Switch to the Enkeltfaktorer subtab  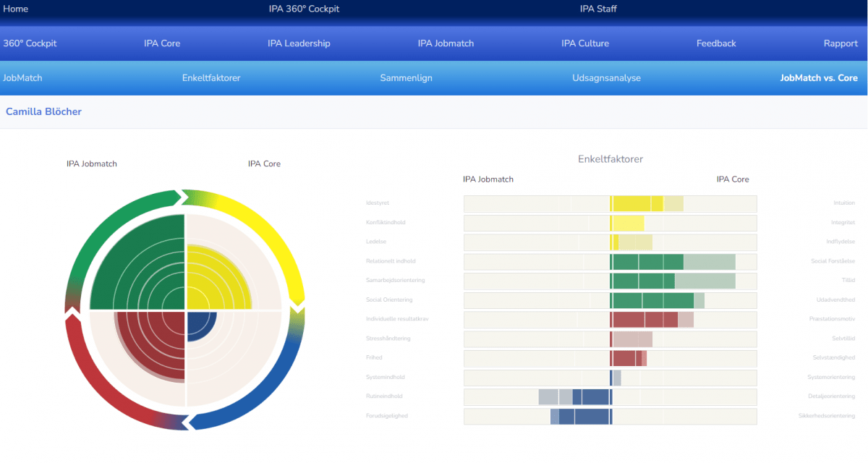pyautogui.click(x=211, y=78)
